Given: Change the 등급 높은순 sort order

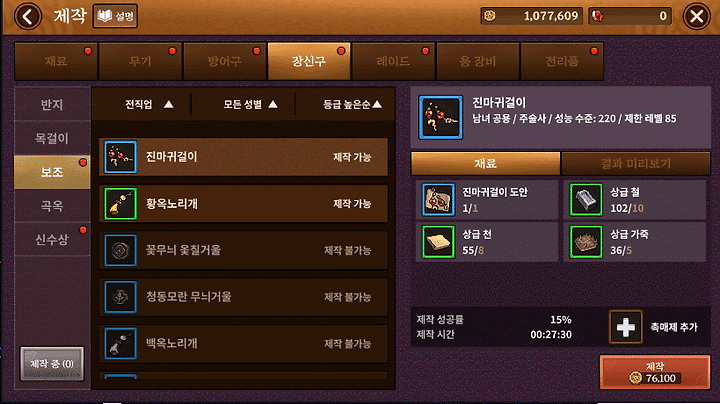Looking at the screenshot, I should point(352,105).
